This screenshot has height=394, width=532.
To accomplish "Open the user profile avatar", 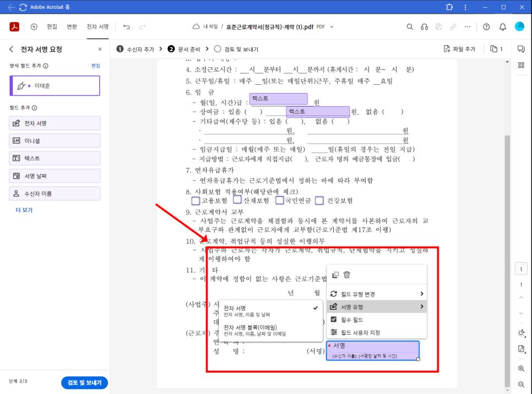I will tap(519, 26).
